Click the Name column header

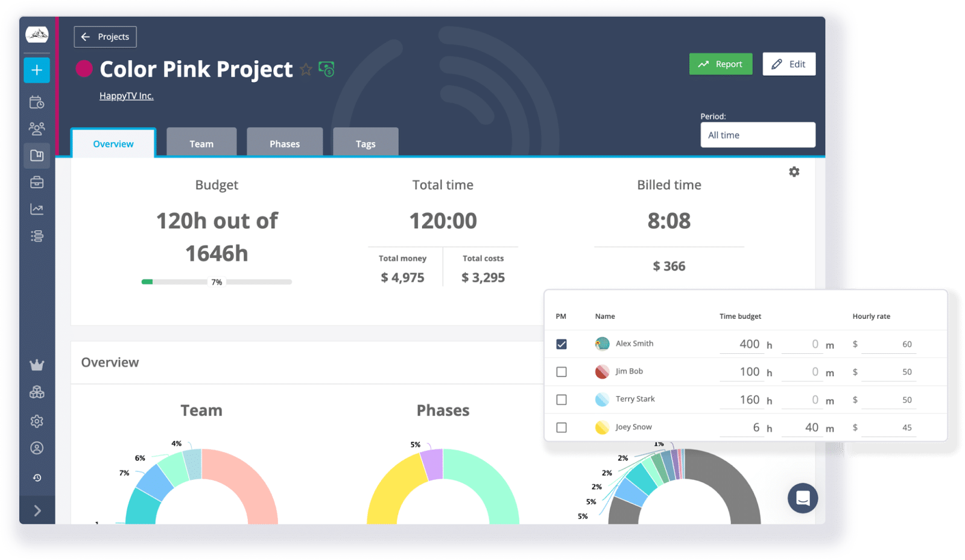click(605, 316)
